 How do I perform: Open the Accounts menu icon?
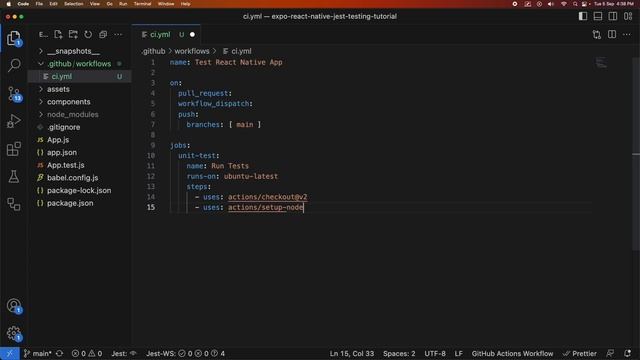tap(14, 305)
